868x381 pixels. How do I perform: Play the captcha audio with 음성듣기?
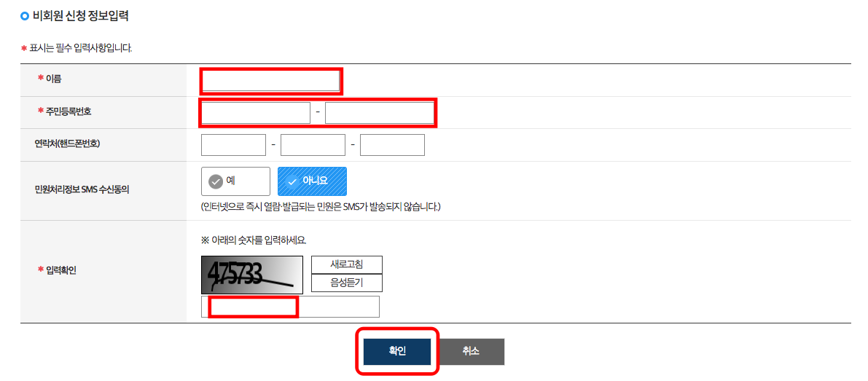click(x=347, y=283)
